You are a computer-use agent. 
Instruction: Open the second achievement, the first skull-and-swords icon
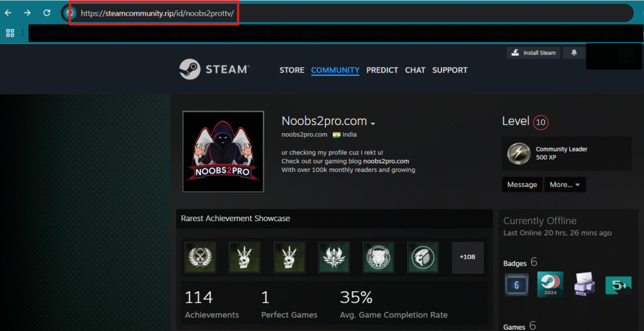point(245,257)
